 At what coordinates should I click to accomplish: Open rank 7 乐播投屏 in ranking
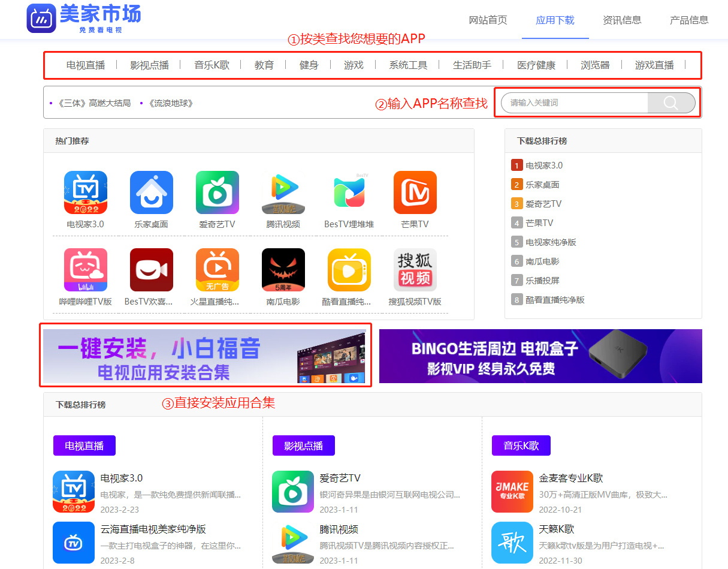pos(542,281)
